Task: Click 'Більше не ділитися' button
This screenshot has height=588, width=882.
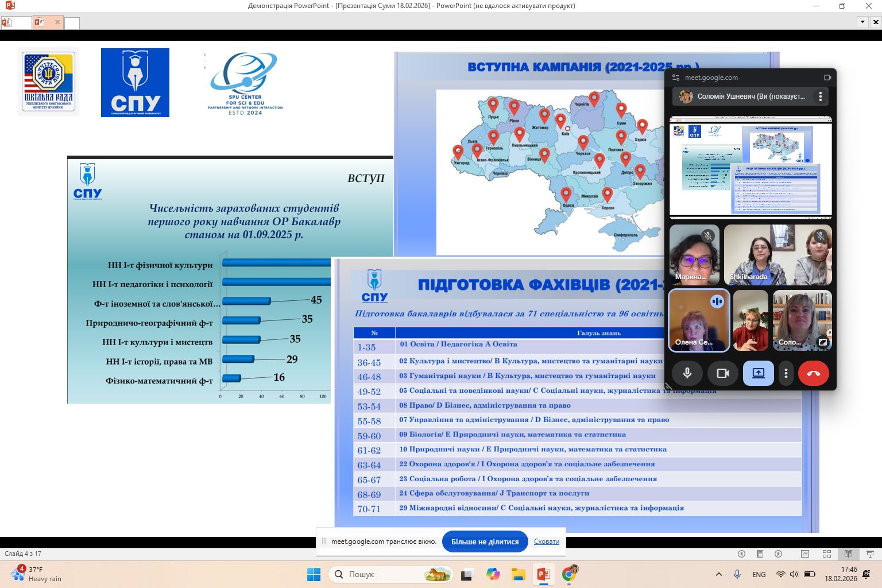Action: (x=485, y=541)
